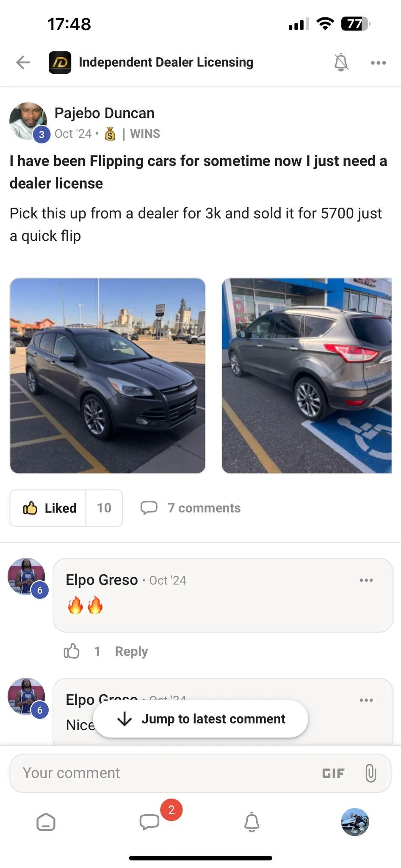Open the chat tab with 2 notifications
This screenshot has height=868, width=401.
click(x=149, y=822)
